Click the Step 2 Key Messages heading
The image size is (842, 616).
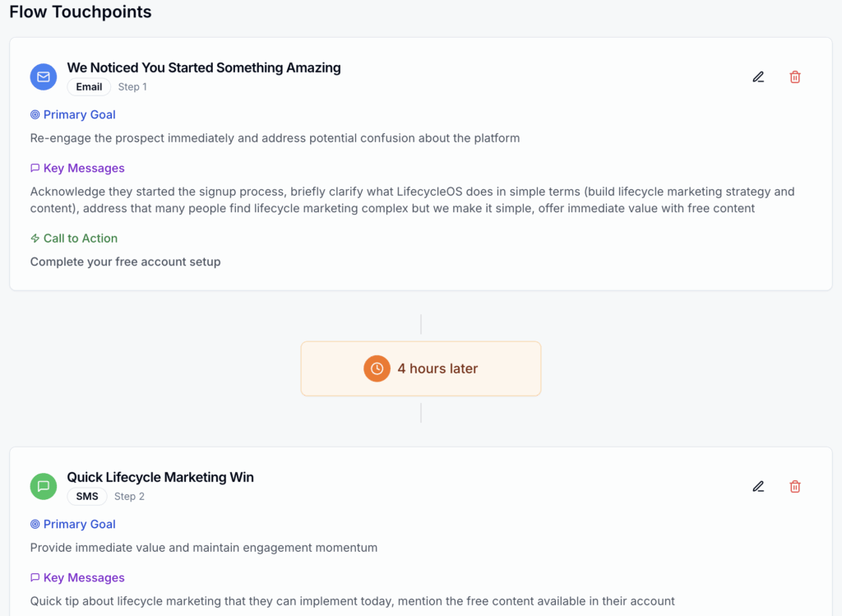point(84,578)
